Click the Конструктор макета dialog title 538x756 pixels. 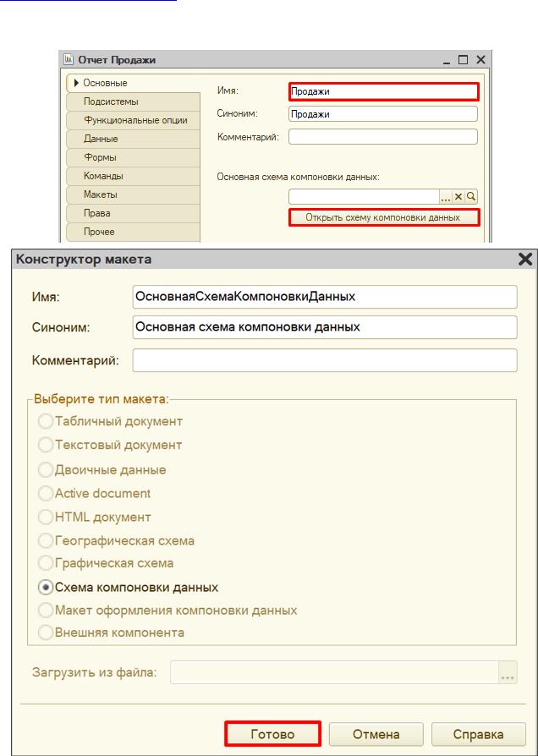(84, 260)
